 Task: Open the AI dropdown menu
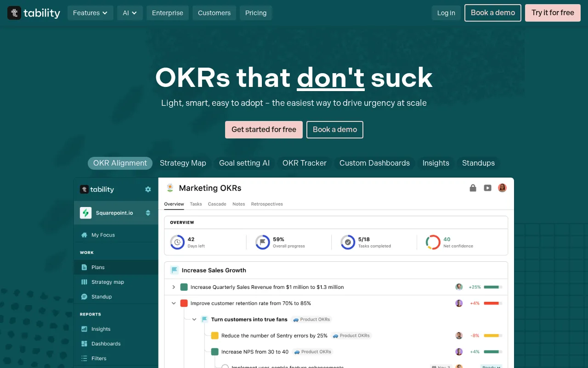click(130, 13)
